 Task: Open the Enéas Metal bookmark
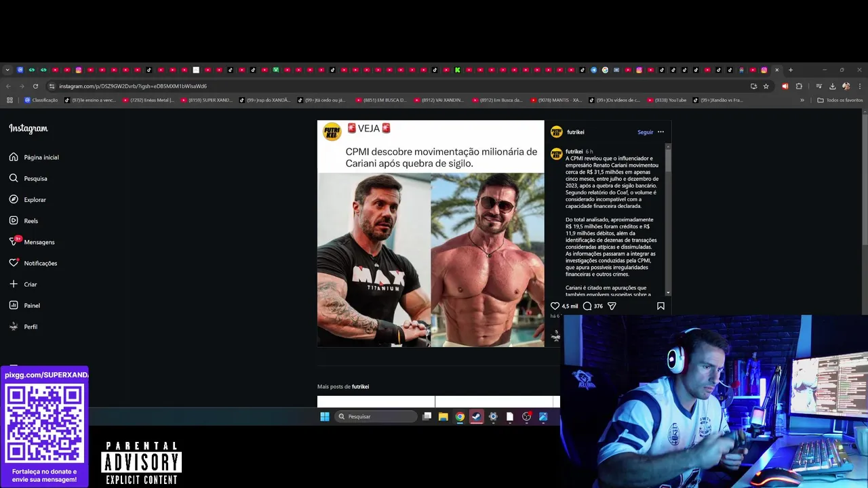[148, 100]
